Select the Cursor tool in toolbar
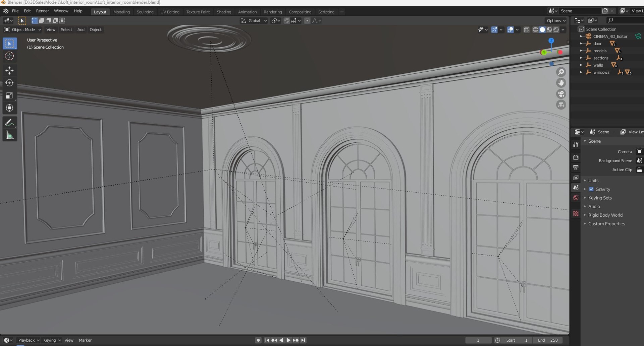The height and width of the screenshot is (346, 644). tap(9, 56)
